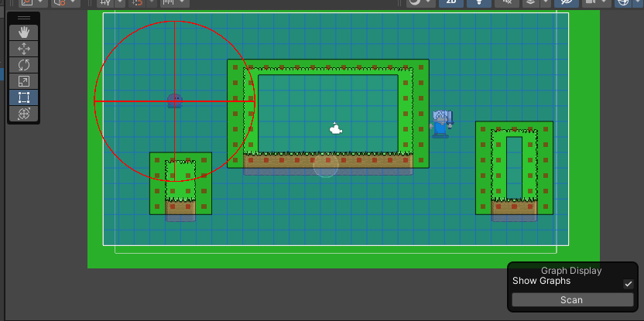Toggle 2D view mode
644x321 pixels.
[451, 2]
